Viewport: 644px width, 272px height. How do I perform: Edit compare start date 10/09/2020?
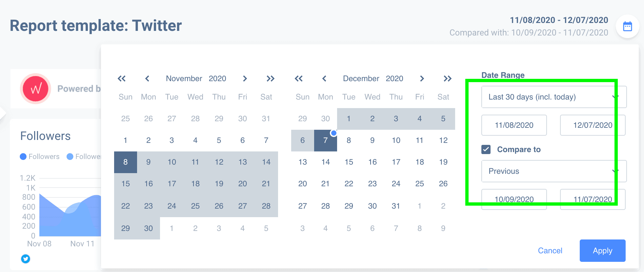click(x=514, y=199)
